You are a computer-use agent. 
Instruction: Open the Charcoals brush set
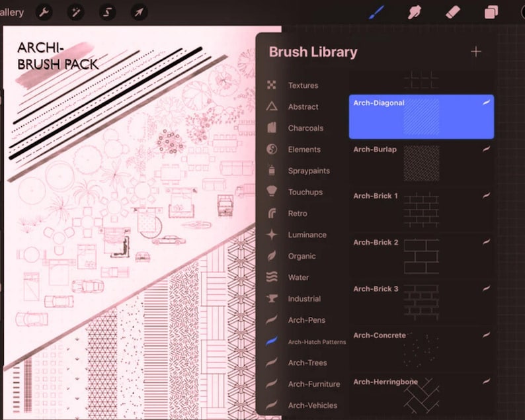[305, 128]
